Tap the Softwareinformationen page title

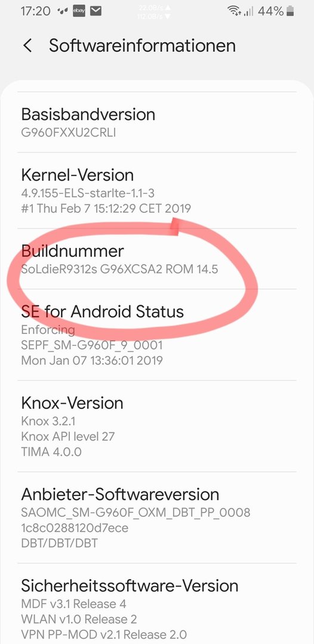(142, 45)
